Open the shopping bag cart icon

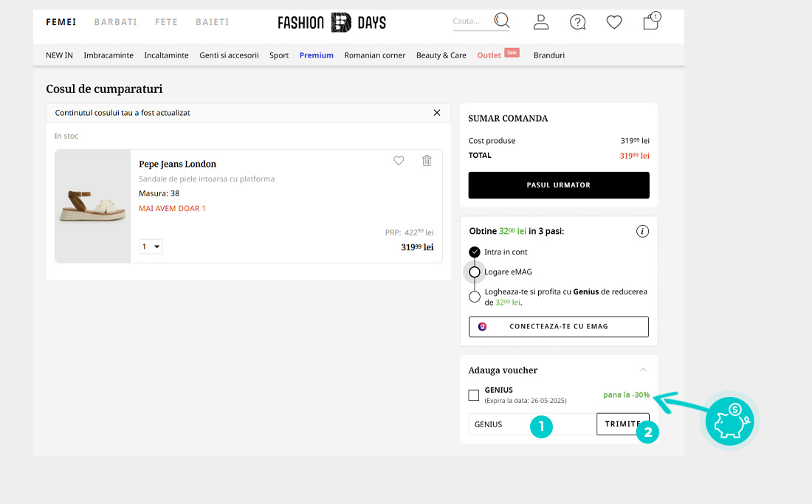tap(652, 21)
